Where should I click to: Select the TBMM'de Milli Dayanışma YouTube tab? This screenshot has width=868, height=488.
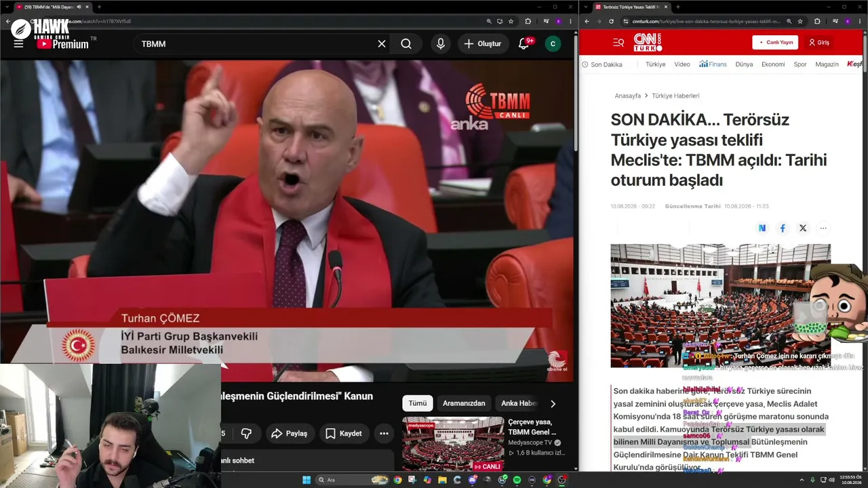coord(53,7)
